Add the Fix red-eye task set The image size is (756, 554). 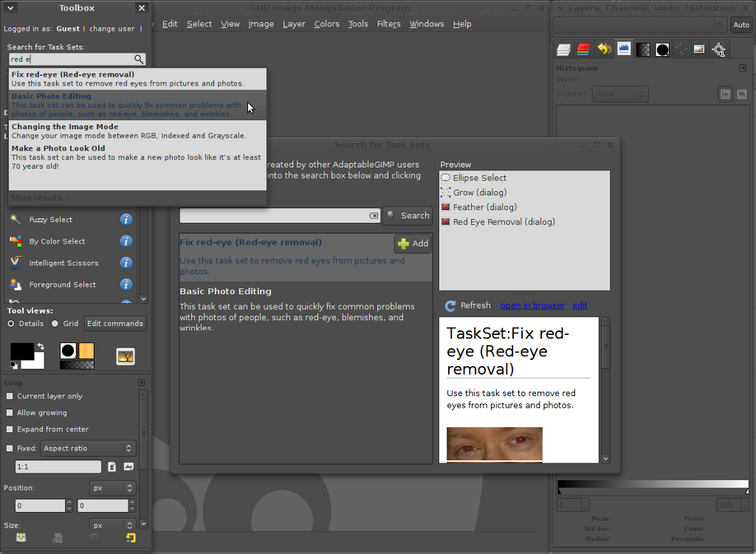coord(413,243)
